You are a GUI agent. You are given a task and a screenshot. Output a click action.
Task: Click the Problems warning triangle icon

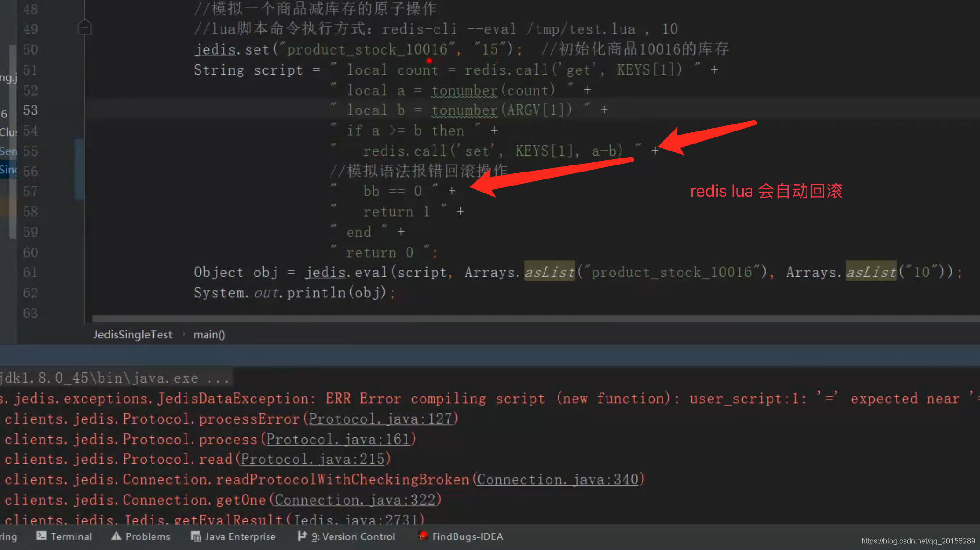(117, 536)
